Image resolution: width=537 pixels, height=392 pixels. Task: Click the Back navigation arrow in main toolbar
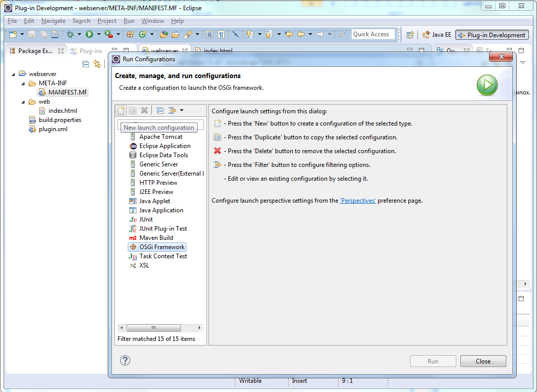click(301, 34)
